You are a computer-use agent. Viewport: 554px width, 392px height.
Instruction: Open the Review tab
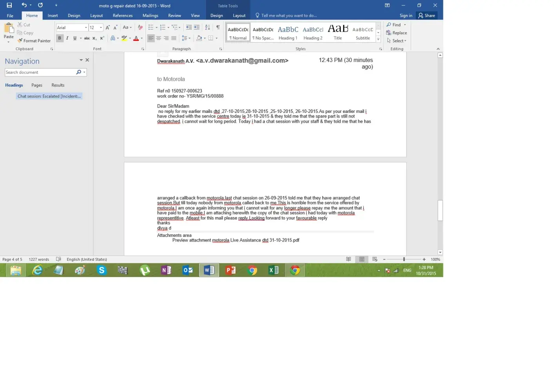click(x=174, y=16)
